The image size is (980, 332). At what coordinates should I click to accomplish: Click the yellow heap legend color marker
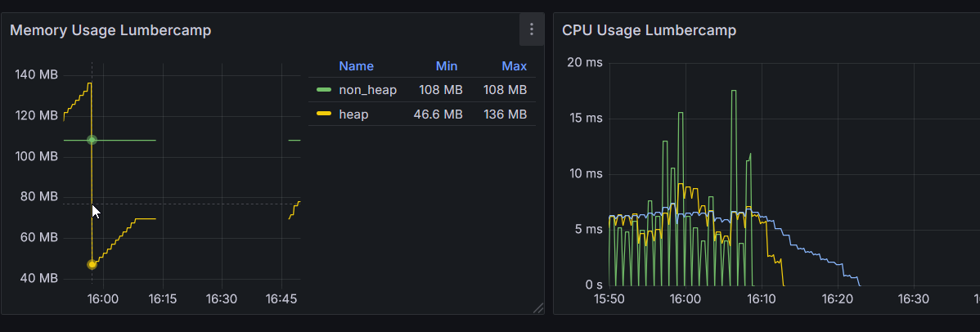(324, 114)
